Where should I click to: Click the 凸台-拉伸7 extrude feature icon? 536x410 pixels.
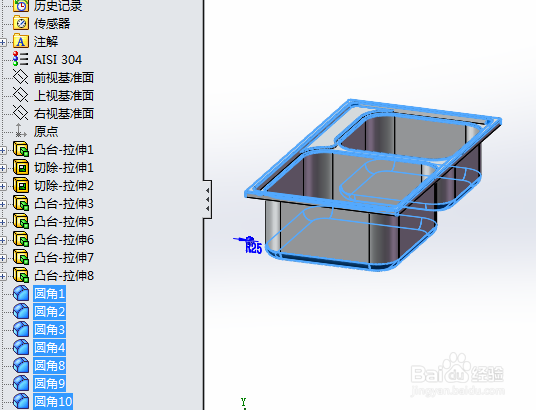pyautogui.click(x=21, y=257)
